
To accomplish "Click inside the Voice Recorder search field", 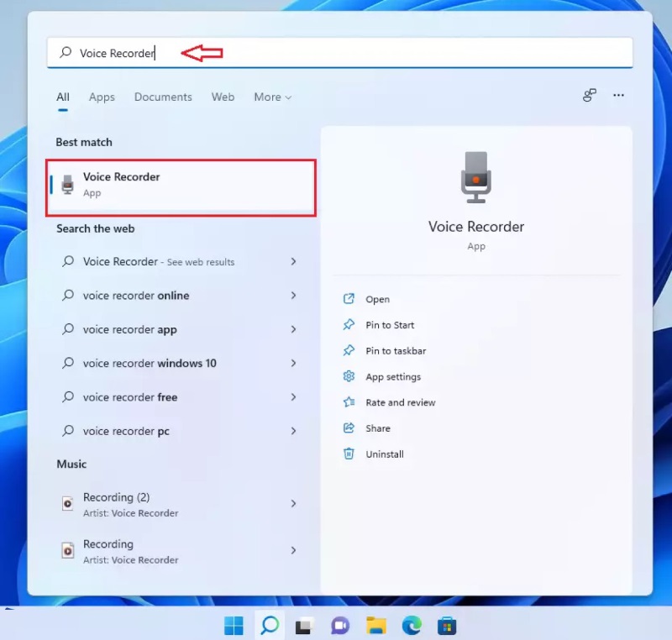I will click(340, 52).
